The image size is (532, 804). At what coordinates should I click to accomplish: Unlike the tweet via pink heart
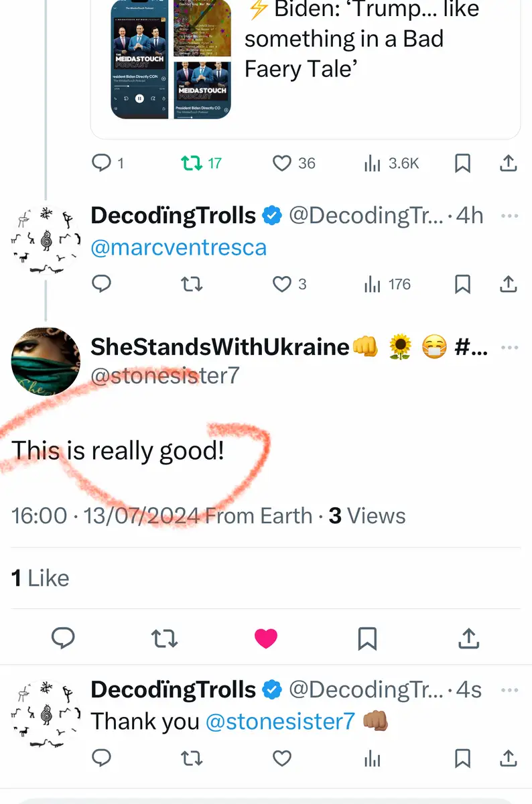[266, 639]
